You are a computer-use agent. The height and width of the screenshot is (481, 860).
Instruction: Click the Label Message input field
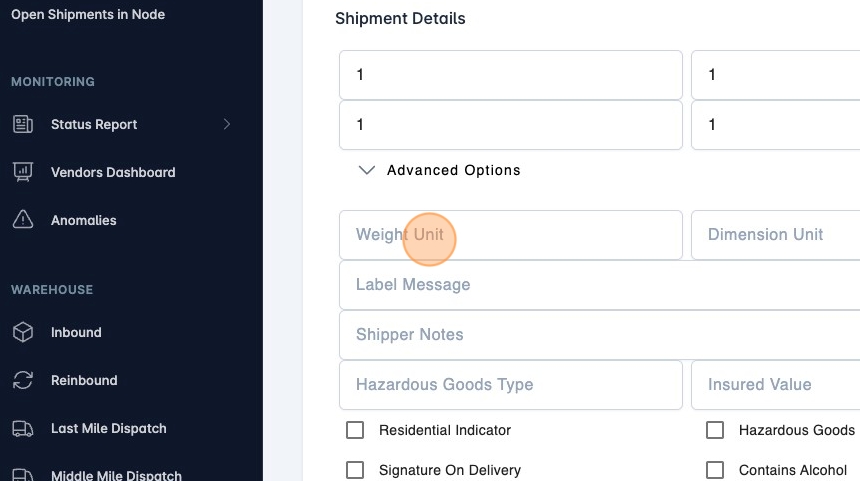tap(600, 285)
